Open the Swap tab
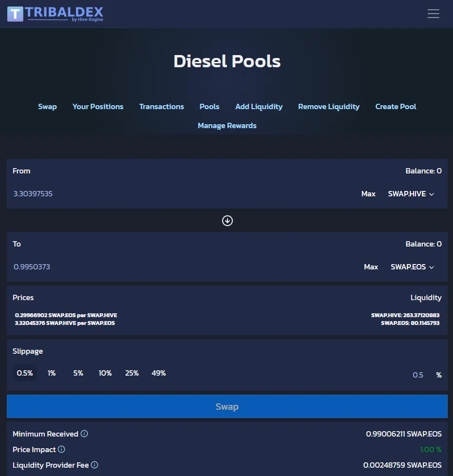This screenshot has height=476, width=453. [x=47, y=107]
